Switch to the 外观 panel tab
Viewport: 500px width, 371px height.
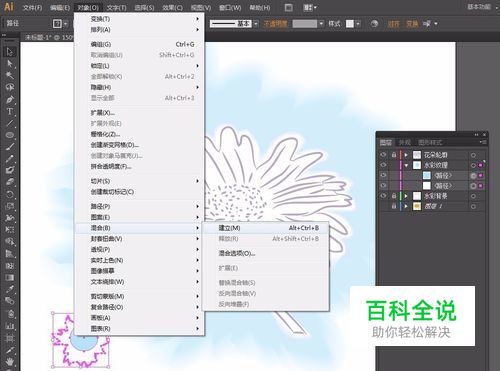(404, 143)
